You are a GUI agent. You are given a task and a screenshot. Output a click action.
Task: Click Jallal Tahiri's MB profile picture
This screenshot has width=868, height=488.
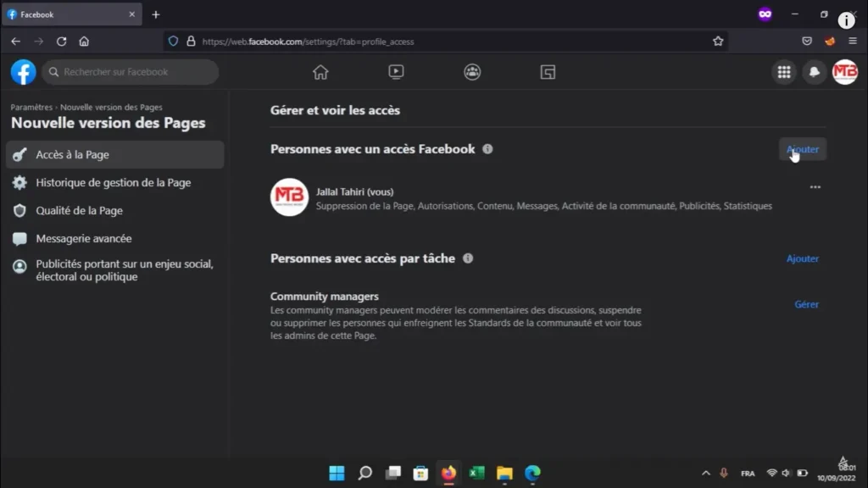coord(289,197)
